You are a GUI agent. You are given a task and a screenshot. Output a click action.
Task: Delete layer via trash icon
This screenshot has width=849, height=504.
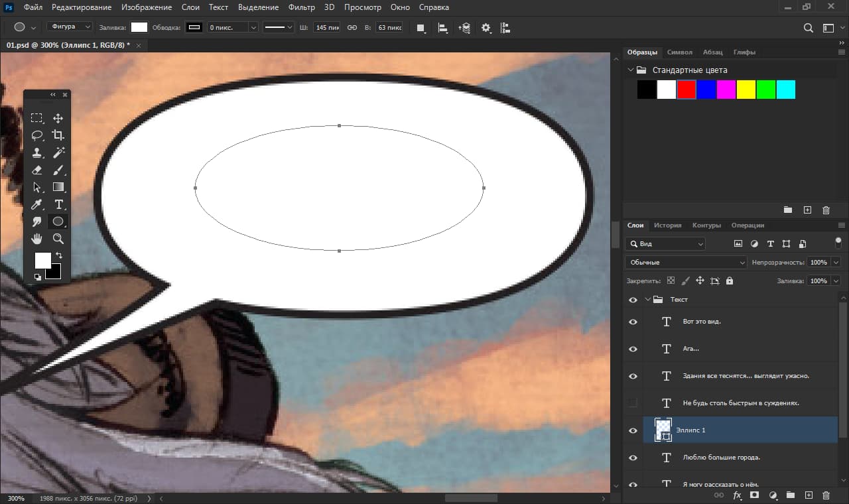pyautogui.click(x=826, y=495)
